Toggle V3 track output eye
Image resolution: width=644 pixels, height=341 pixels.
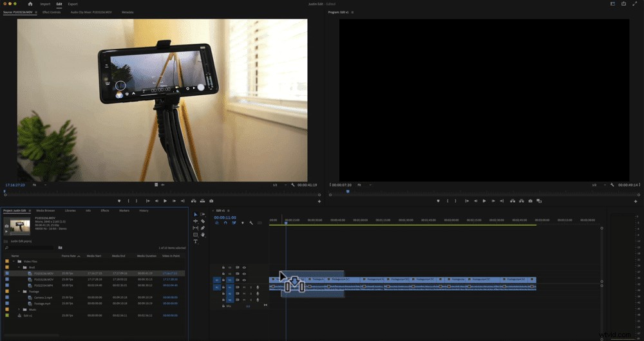[x=244, y=267]
